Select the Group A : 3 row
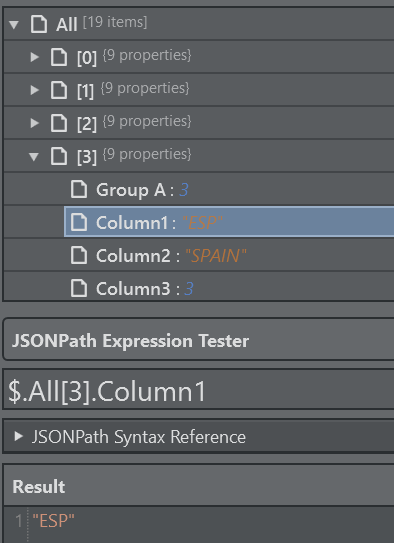394x543 pixels. (x=199, y=189)
